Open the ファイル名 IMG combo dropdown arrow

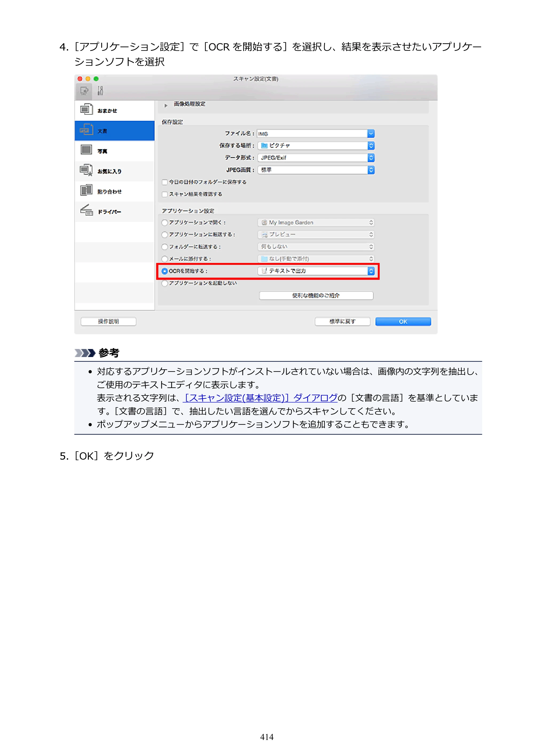click(371, 134)
